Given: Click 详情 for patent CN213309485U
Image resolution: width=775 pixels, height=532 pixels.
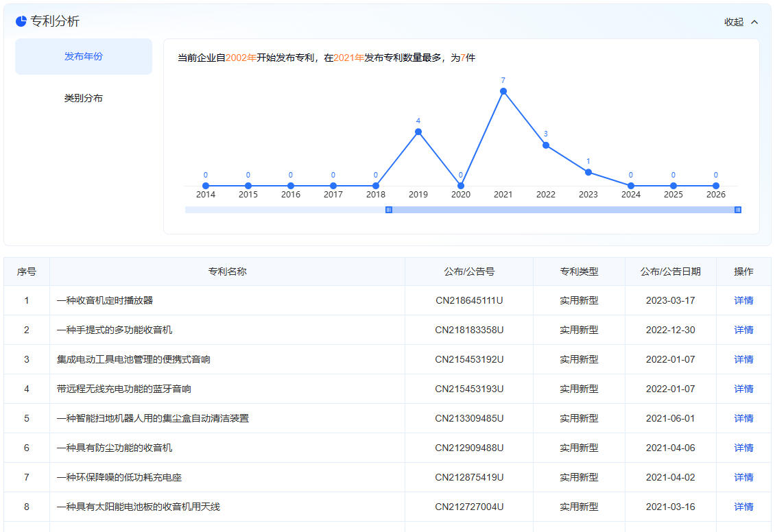Looking at the screenshot, I should click(x=743, y=418).
